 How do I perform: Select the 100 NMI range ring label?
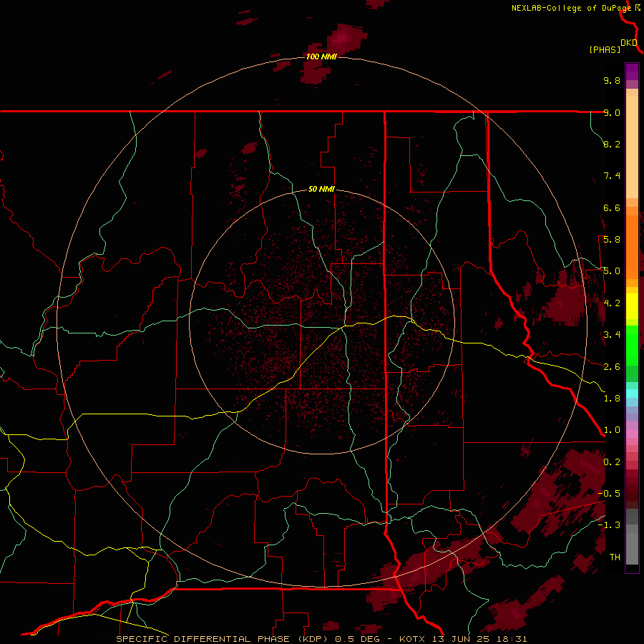tap(321, 57)
